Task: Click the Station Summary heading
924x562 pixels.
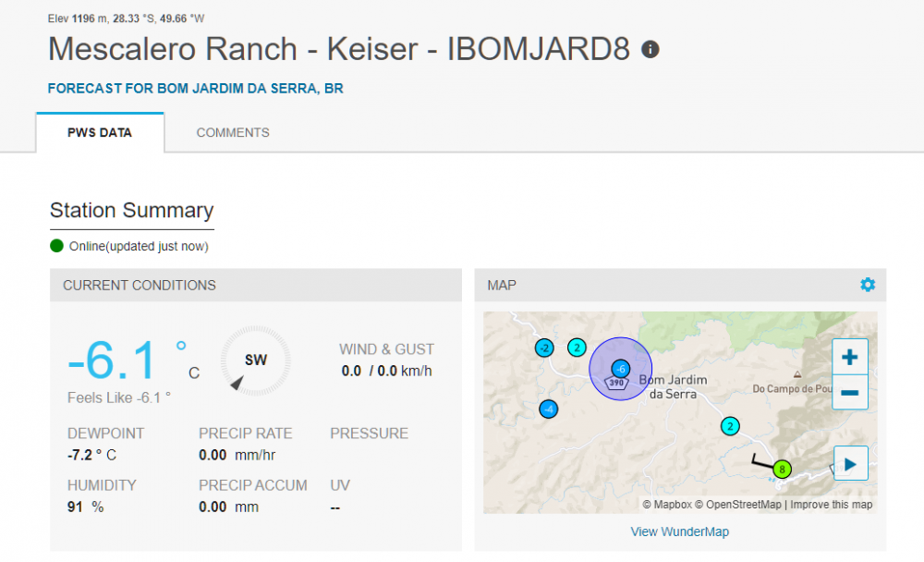Action: click(x=131, y=211)
